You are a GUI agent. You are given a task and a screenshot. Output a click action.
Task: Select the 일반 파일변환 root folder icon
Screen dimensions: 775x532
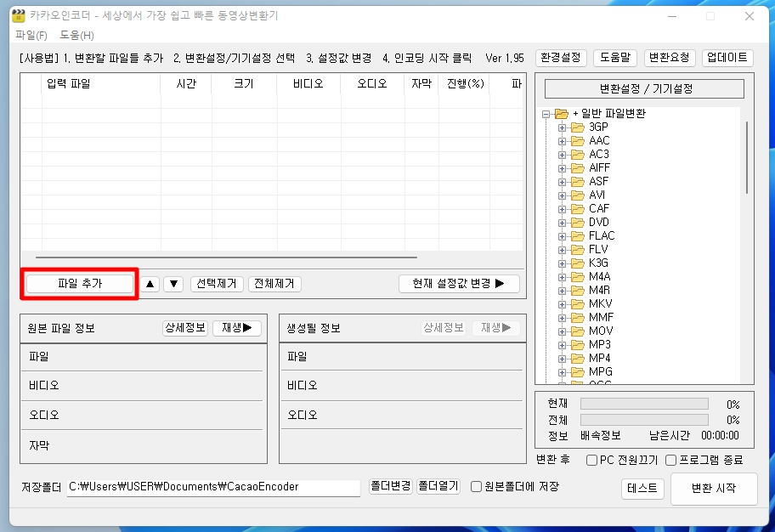[x=562, y=114]
